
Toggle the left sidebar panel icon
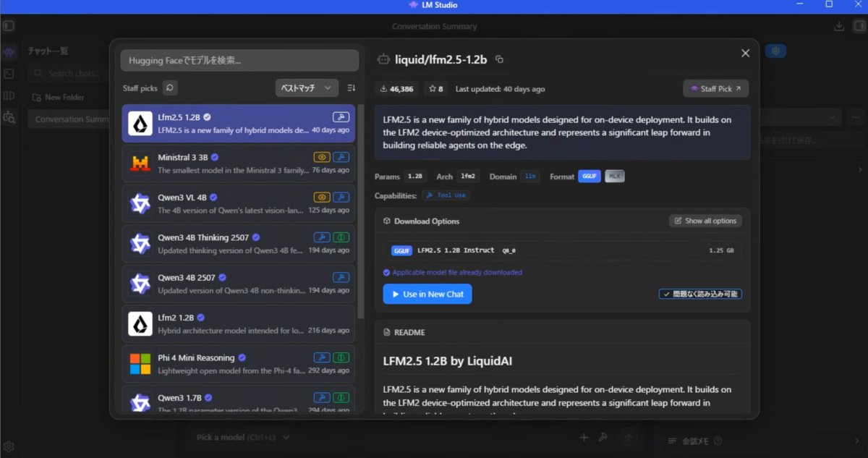coord(9,26)
